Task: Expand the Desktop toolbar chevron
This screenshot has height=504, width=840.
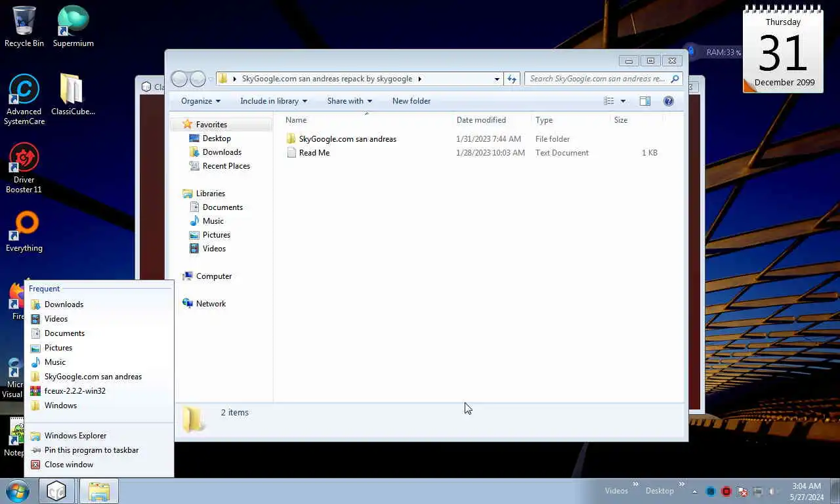Action: 682,485
